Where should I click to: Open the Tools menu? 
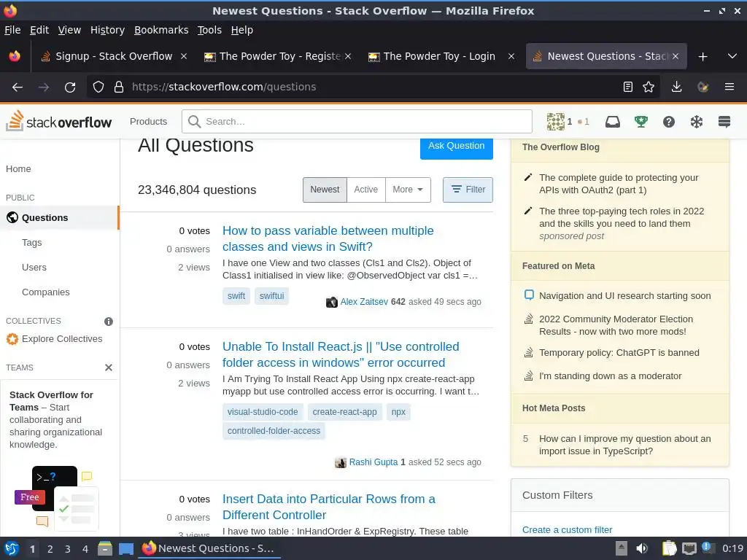209,30
